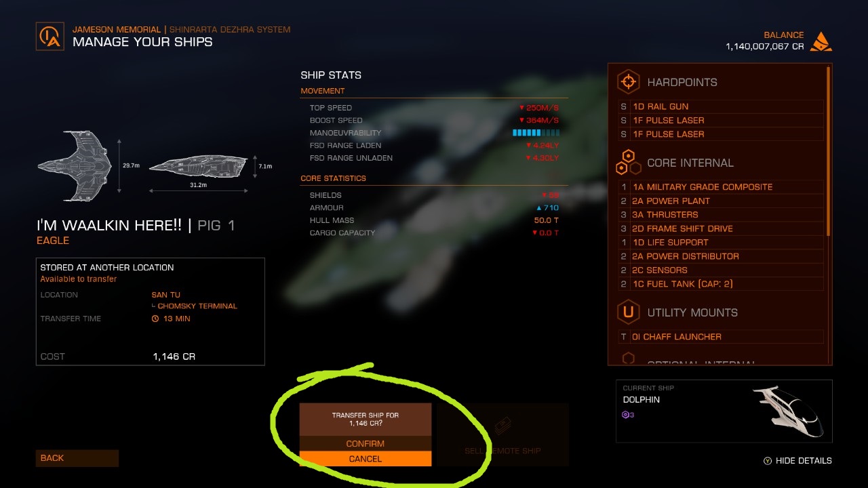Click the transfer time clock icon
The image size is (868, 488).
click(155, 319)
